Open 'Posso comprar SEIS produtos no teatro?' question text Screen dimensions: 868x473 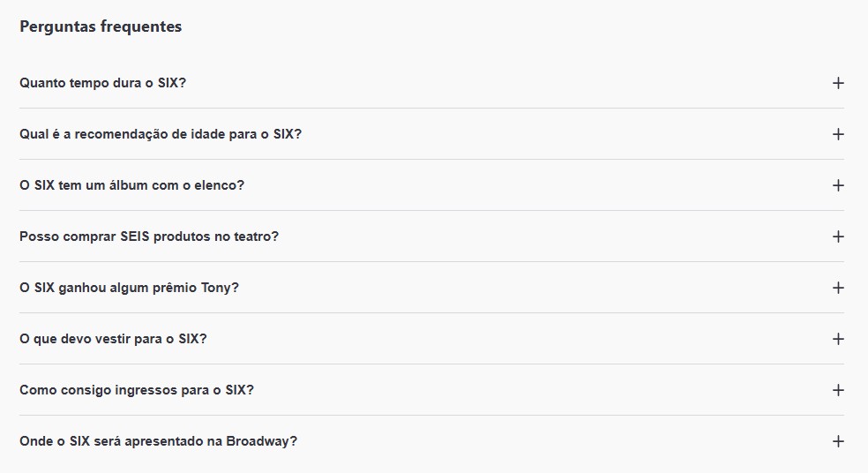[x=149, y=236]
